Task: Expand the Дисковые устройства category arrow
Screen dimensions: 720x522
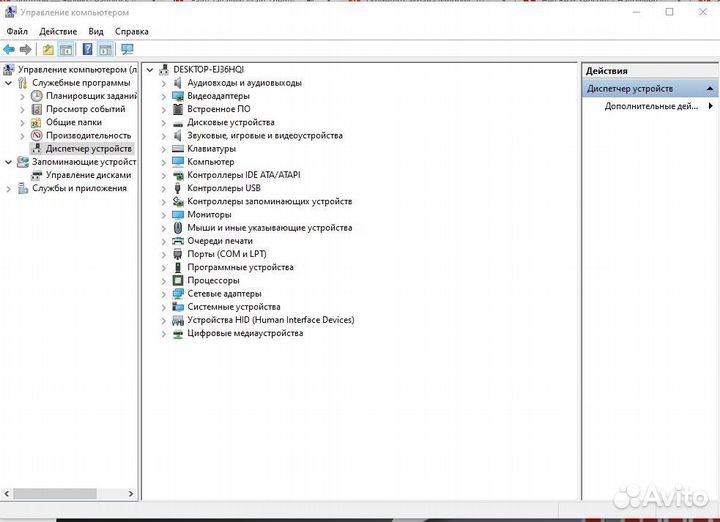Action: pyautogui.click(x=164, y=123)
